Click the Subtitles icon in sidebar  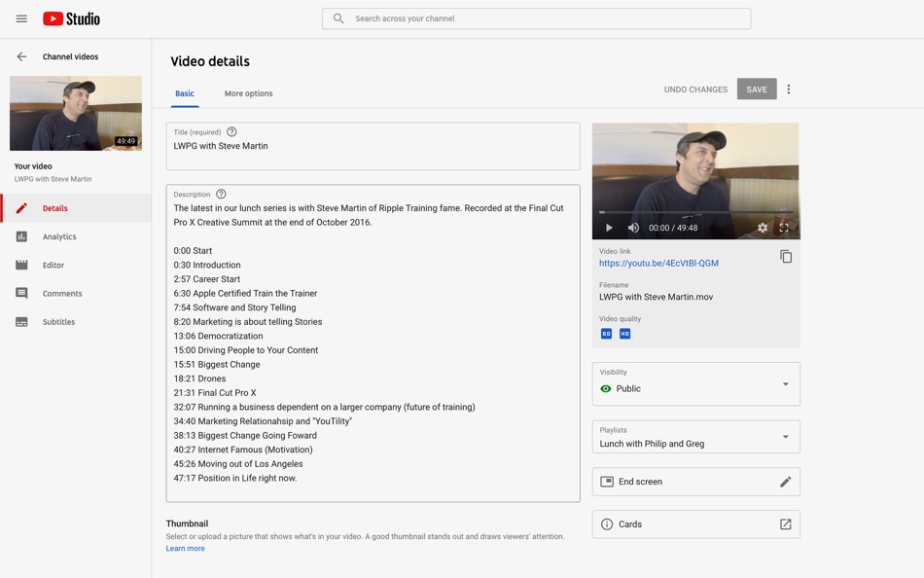[21, 322]
